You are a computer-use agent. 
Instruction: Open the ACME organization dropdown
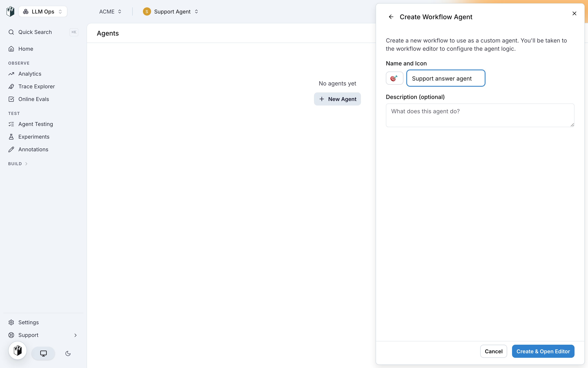(x=110, y=11)
